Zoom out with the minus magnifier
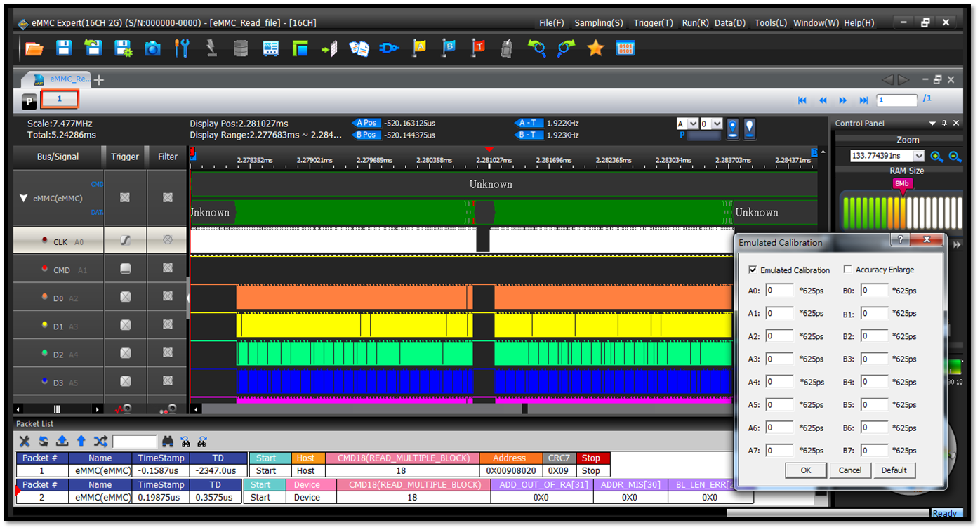Screen dimensions: 980x530 (x=955, y=157)
